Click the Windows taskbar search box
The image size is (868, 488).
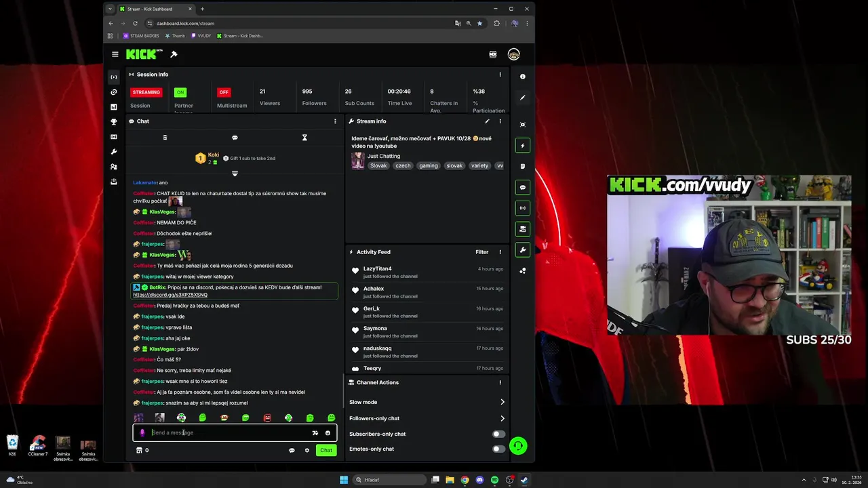coord(389,480)
